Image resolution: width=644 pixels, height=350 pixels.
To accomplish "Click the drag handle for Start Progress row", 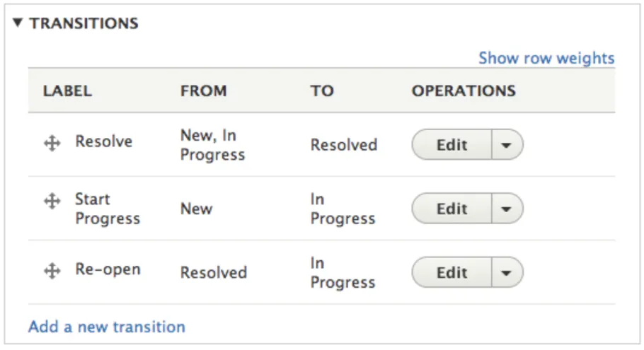I will tap(52, 201).
